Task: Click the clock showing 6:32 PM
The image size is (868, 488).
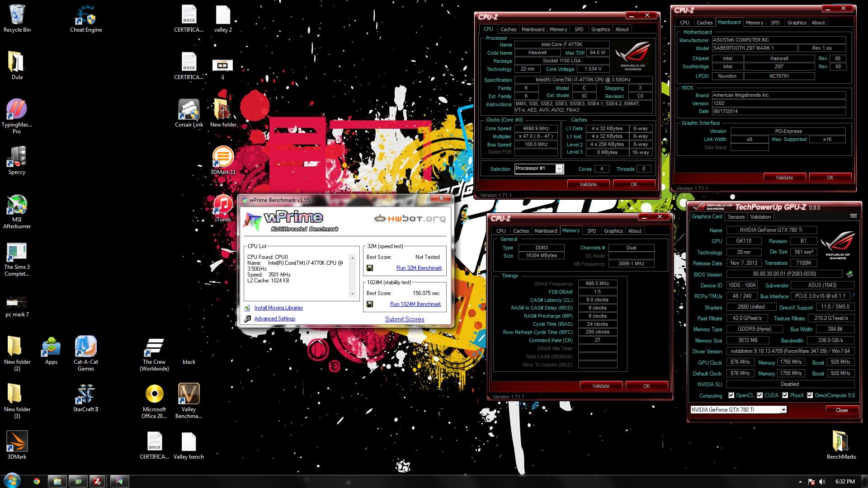Action: [845, 482]
